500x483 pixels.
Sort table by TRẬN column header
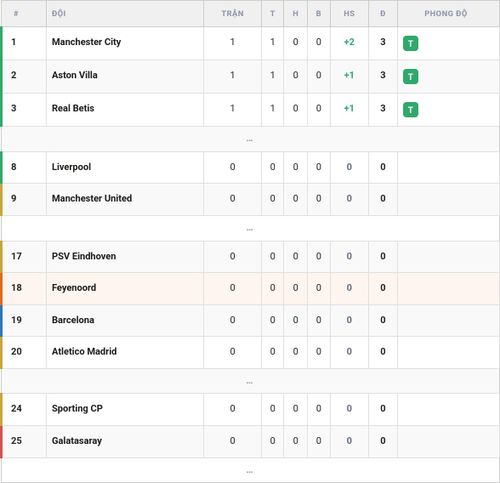point(232,13)
